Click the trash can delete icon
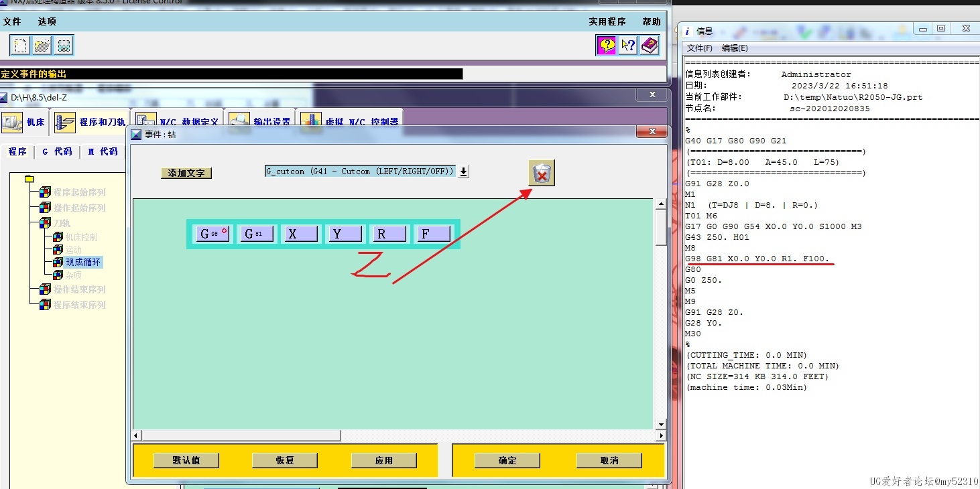This screenshot has width=980, height=489. [x=542, y=173]
